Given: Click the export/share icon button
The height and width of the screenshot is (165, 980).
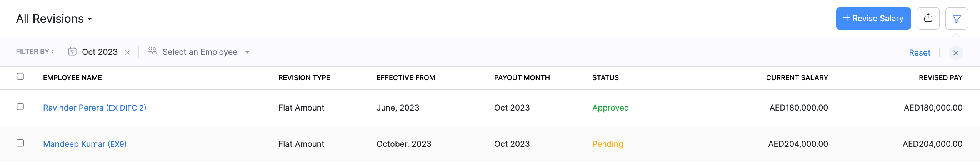Looking at the screenshot, I should click(x=928, y=18).
